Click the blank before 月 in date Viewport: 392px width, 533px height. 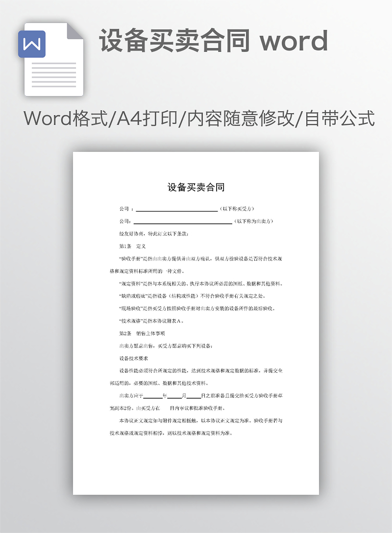174,395
